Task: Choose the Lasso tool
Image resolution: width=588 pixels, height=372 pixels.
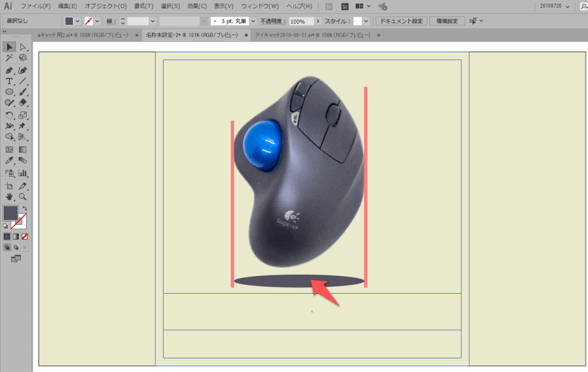Action: (x=23, y=58)
